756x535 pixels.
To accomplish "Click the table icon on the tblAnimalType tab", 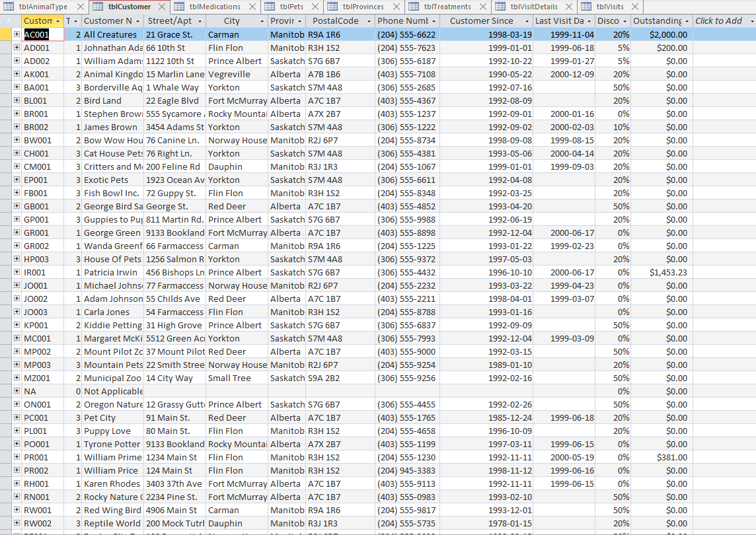I will (9, 7).
